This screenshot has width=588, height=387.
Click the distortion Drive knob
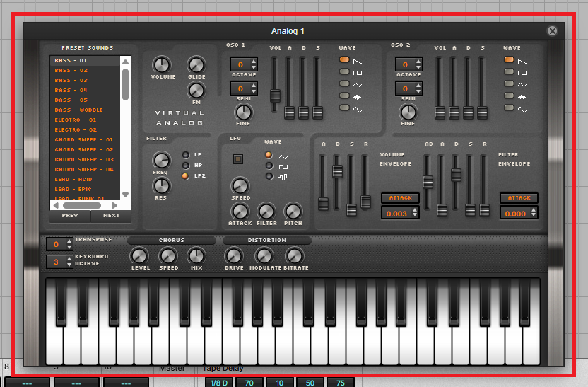point(234,256)
